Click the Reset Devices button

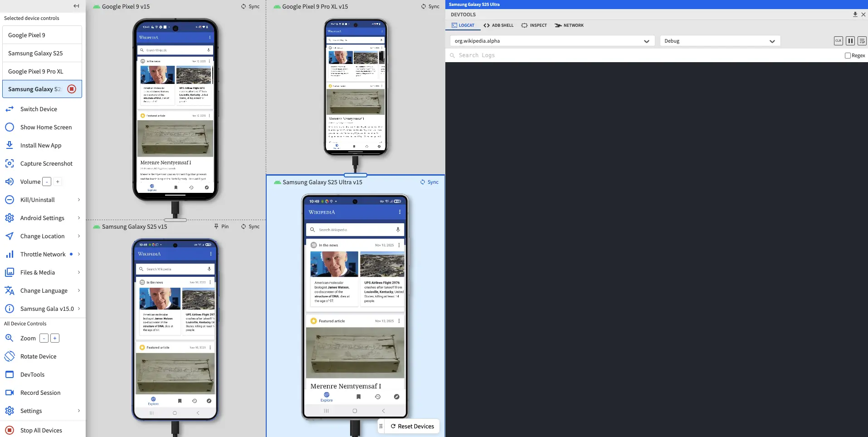click(412, 426)
